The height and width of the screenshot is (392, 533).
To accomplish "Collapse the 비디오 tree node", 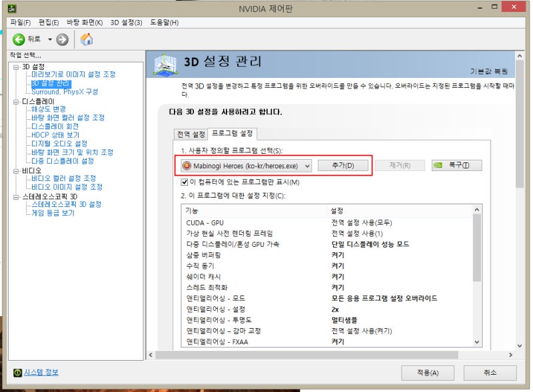I will [15, 170].
